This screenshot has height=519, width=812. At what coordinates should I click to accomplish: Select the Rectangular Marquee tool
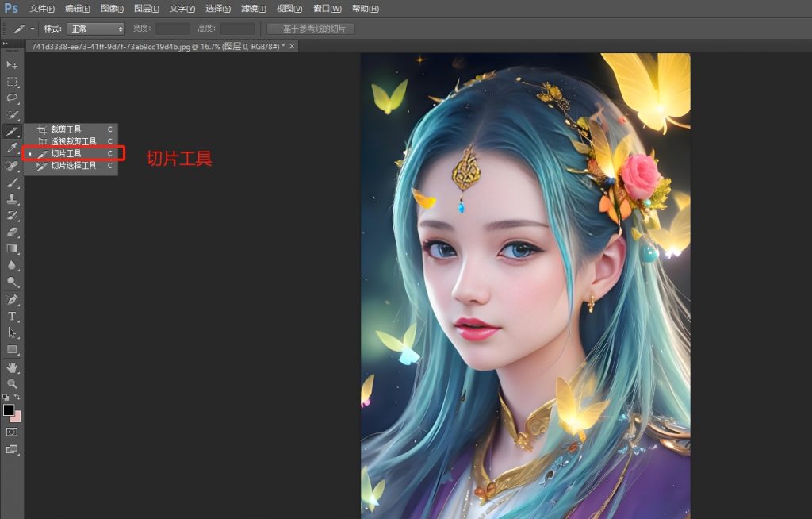[x=12, y=82]
